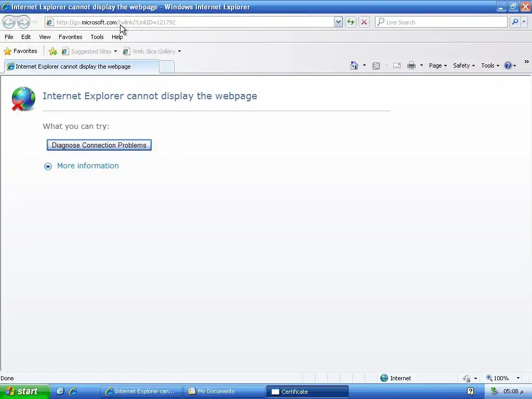This screenshot has height=399, width=532.
Task: Open the Help menu
Action: click(117, 37)
